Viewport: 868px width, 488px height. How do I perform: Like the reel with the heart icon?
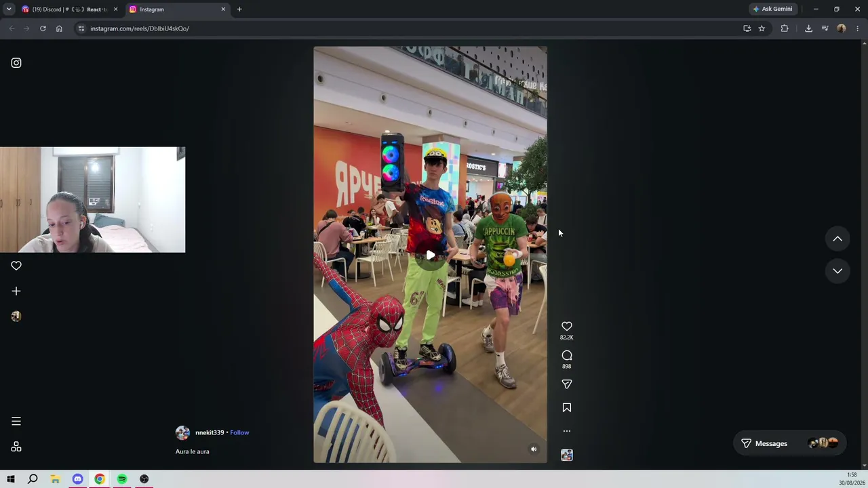point(567,327)
